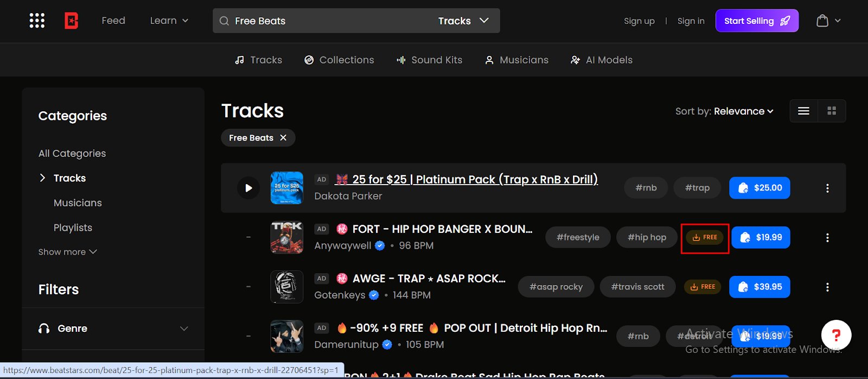Add AWGE track for $39.95 to cart
Image resolution: width=868 pixels, height=379 pixels.
pyautogui.click(x=759, y=287)
